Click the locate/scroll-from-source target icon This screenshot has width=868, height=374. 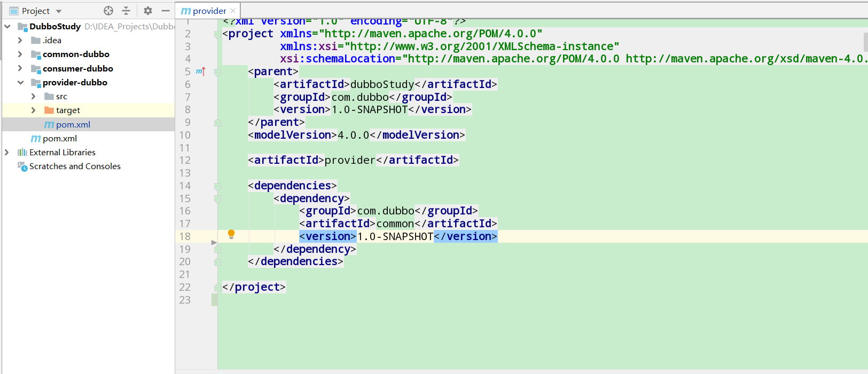pos(108,11)
